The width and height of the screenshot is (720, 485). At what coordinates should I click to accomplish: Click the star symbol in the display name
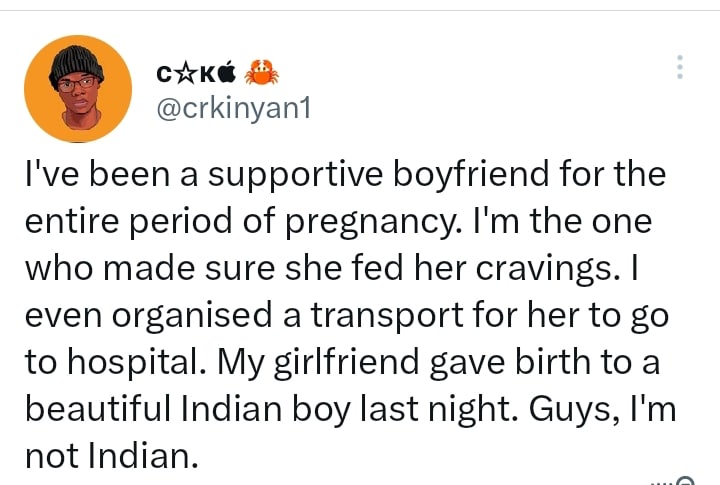click(185, 74)
